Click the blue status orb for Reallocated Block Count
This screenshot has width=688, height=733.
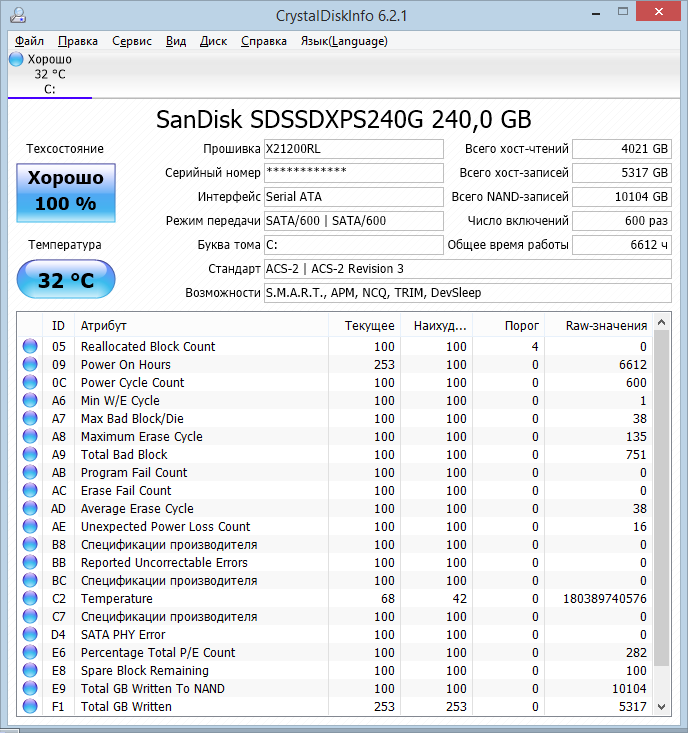point(30,347)
